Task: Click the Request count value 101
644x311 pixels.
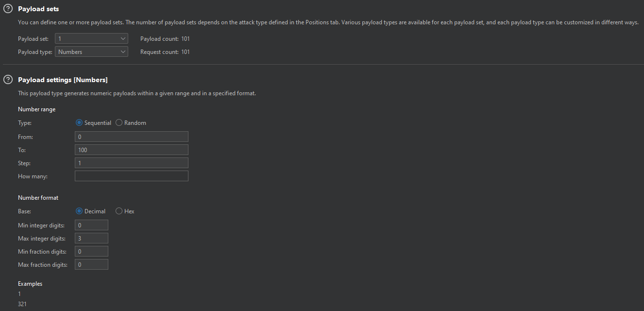Action: point(185,52)
